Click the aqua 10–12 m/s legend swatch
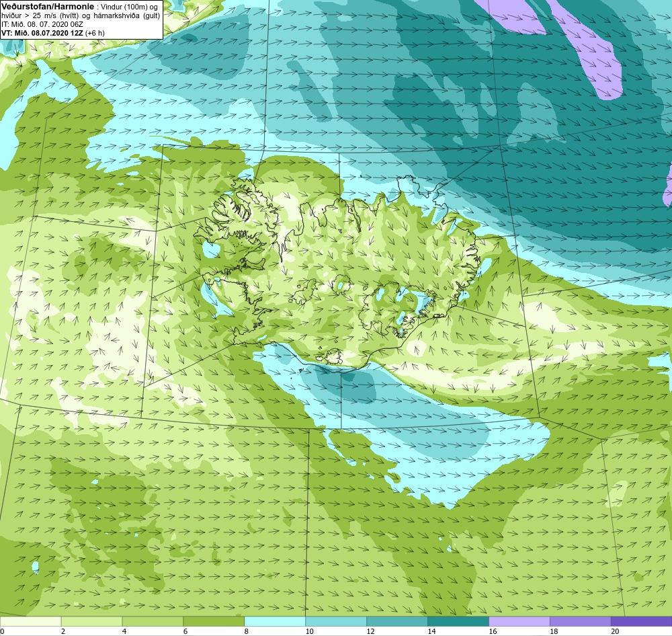672x636 pixels. [x=336, y=621]
